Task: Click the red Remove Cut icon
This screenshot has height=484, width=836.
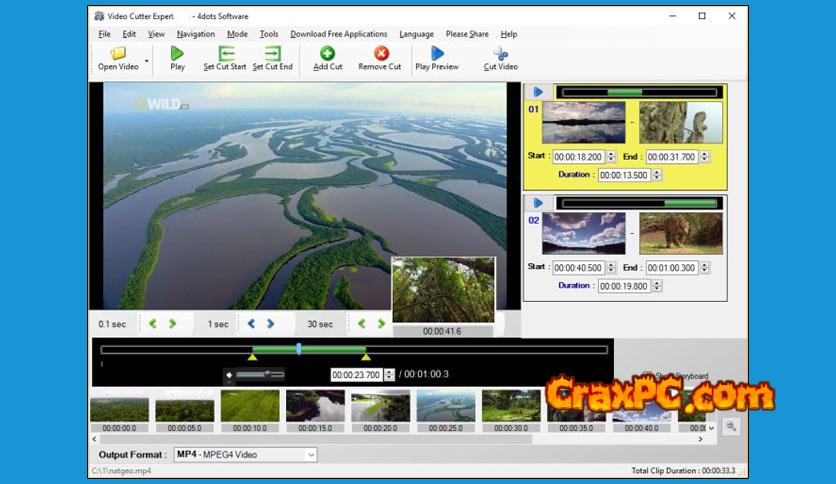Action: (380, 54)
